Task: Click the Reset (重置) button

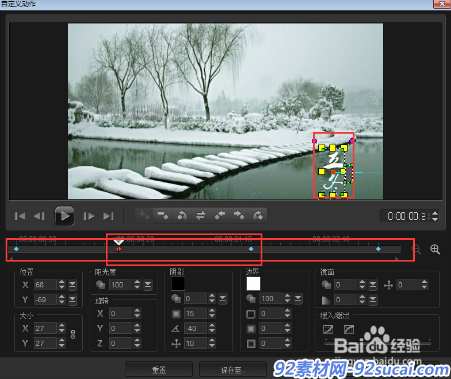Action: (x=159, y=370)
